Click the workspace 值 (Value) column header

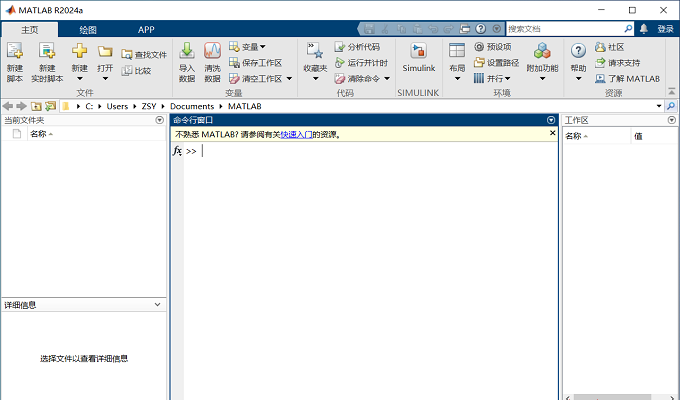[x=654, y=136]
